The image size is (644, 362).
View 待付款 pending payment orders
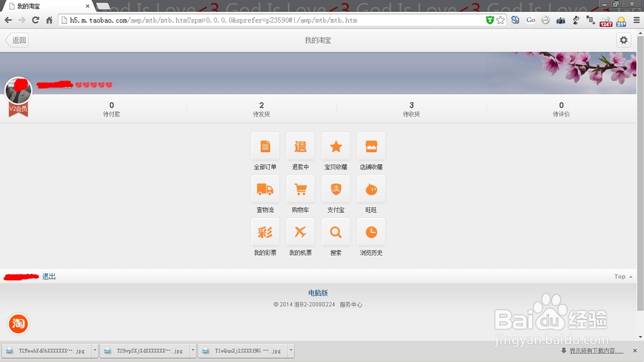(111, 109)
